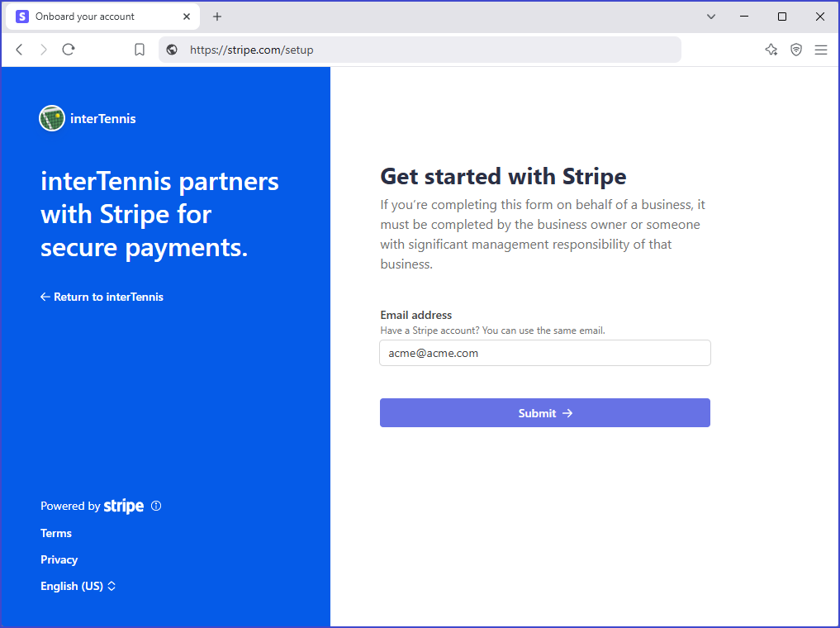Submit the email form
The image size is (840, 628).
544,412
